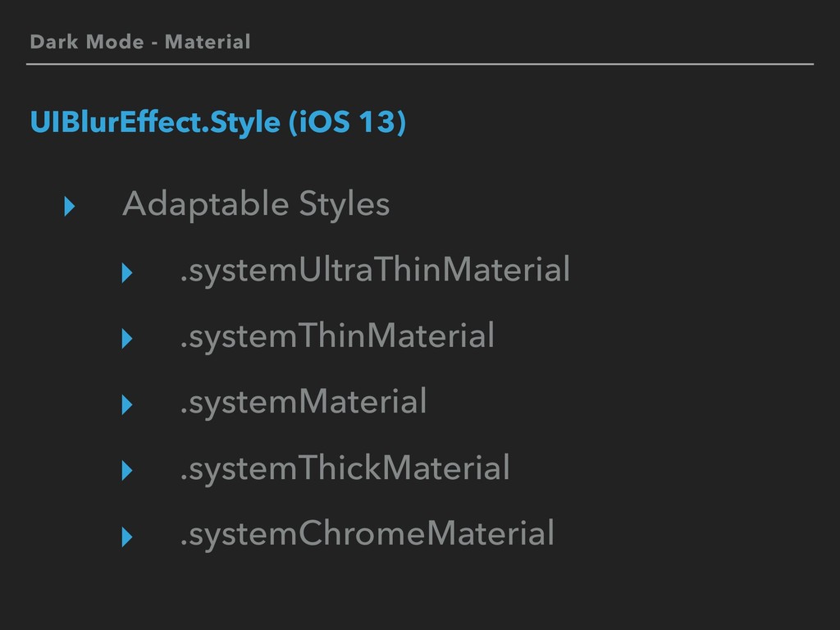
Task: Click the word Styles in Adaptable Styles
Action: [345, 204]
